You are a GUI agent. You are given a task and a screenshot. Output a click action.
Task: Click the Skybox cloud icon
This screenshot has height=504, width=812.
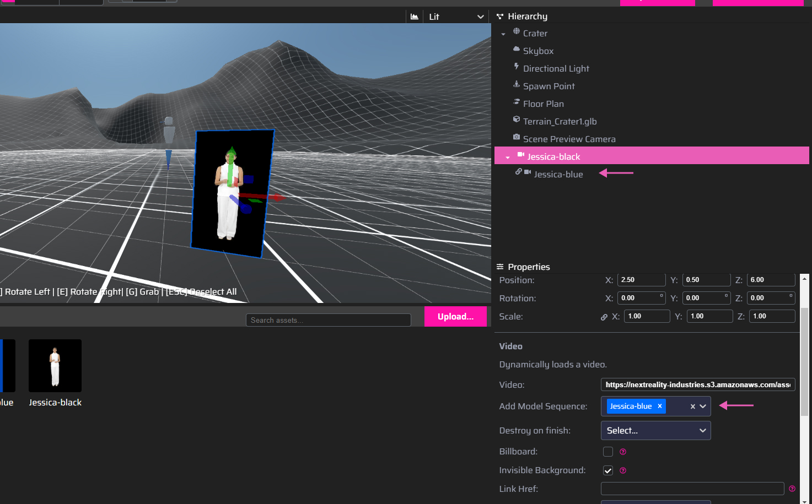click(x=517, y=49)
